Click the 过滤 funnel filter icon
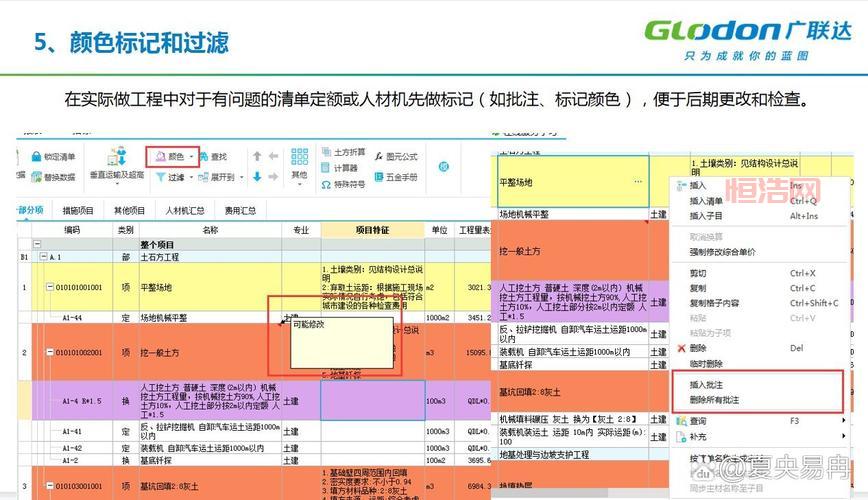 click(x=159, y=177)
